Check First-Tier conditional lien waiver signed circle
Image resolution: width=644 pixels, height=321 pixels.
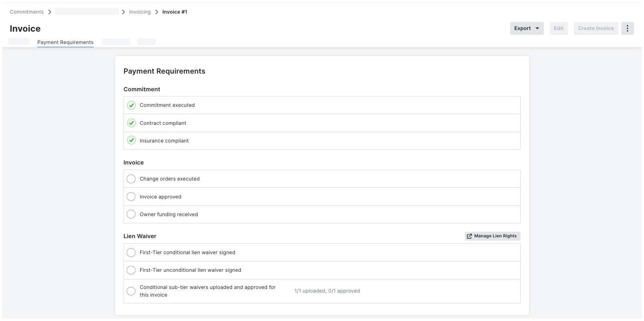(131, 253)
